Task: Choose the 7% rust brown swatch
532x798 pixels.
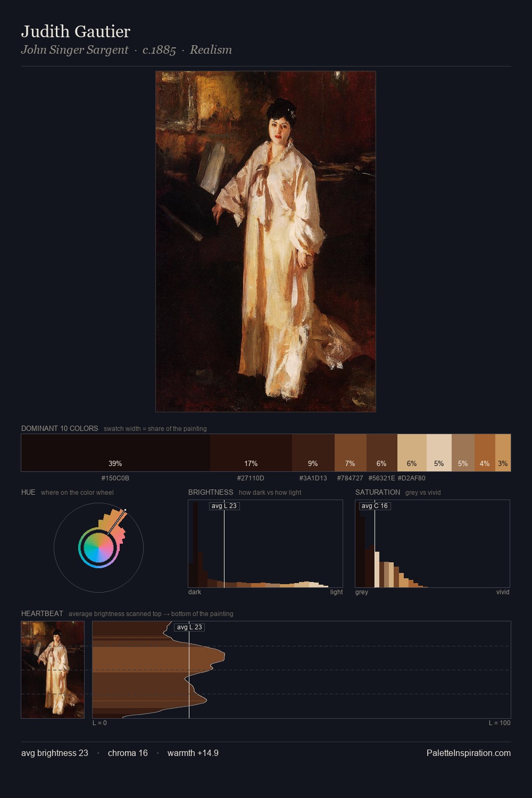Action: [351, 453]
